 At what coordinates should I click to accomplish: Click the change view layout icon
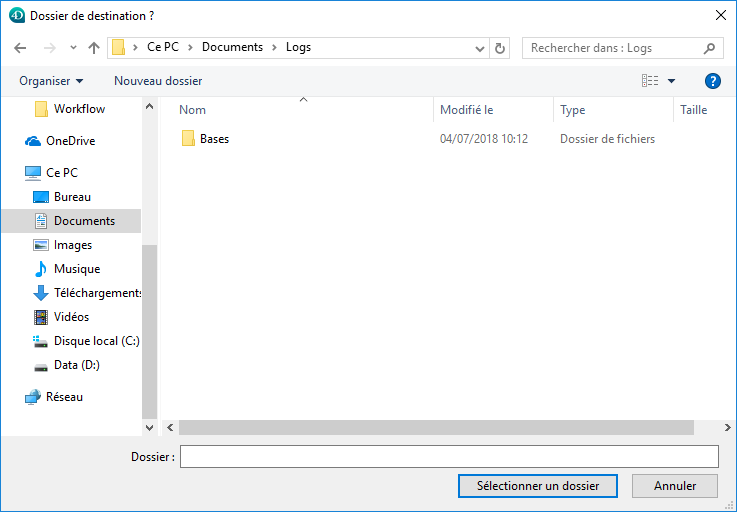click(651, 81)
